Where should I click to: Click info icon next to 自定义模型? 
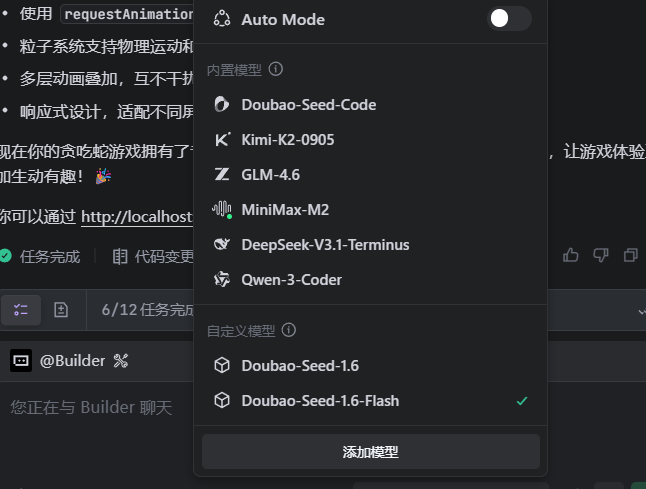[x=288, y=330]
